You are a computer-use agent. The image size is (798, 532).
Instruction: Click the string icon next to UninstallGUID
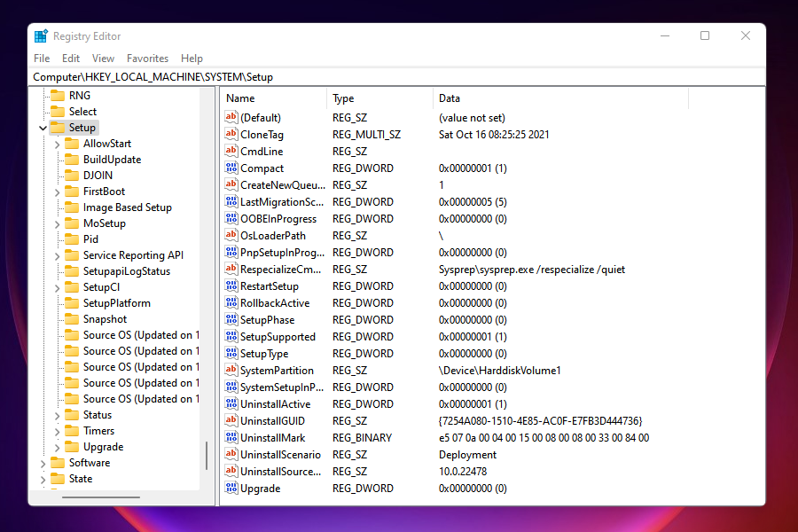[x=232, y=420]
